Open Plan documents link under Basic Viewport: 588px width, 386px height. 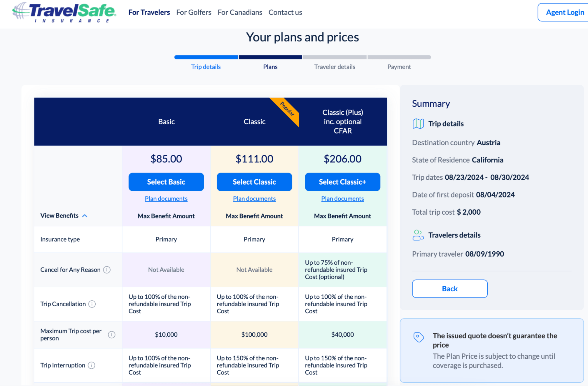point(166,199)
